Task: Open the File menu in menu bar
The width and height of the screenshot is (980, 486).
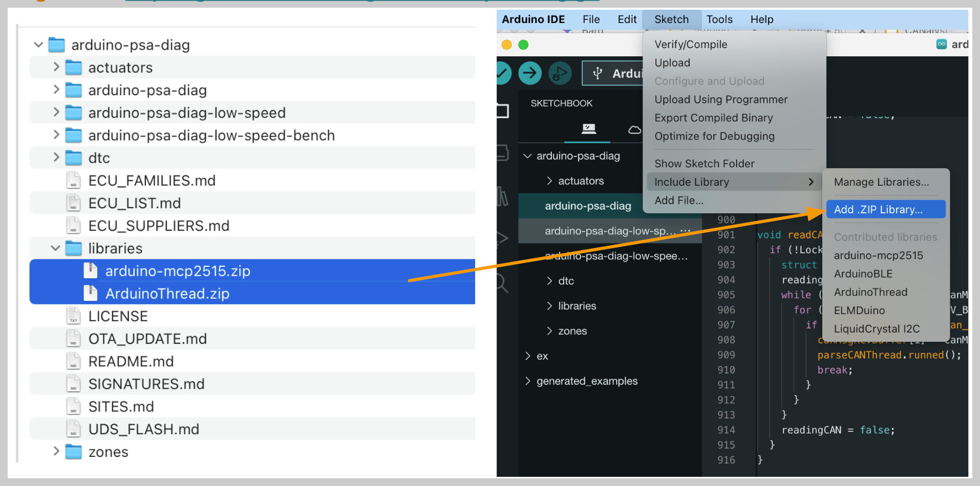Action: (591, 19)
